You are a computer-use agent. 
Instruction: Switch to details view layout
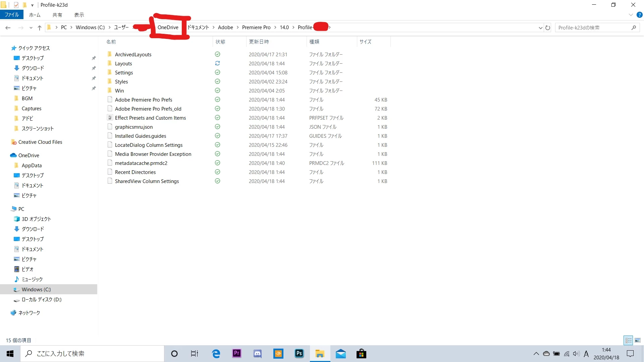[x=628, y=340]
